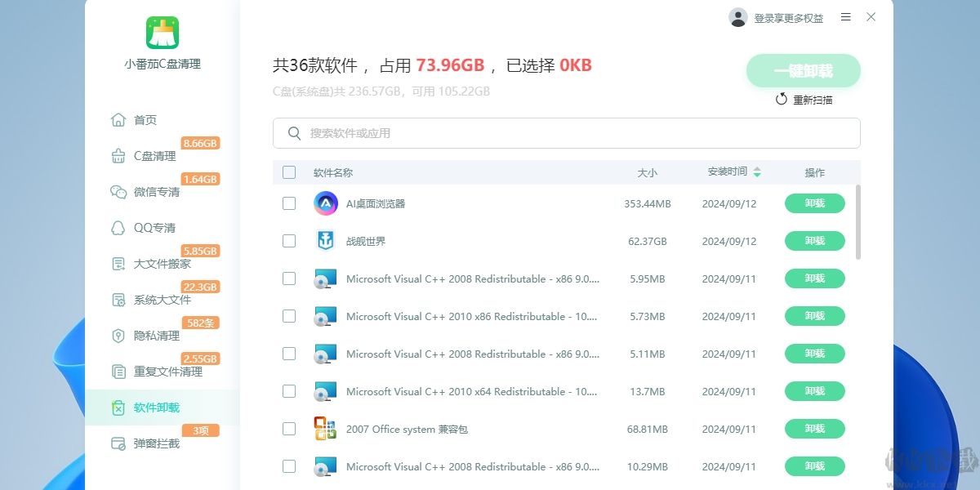Click the 8.66GB badge on C盘清理

200,143
